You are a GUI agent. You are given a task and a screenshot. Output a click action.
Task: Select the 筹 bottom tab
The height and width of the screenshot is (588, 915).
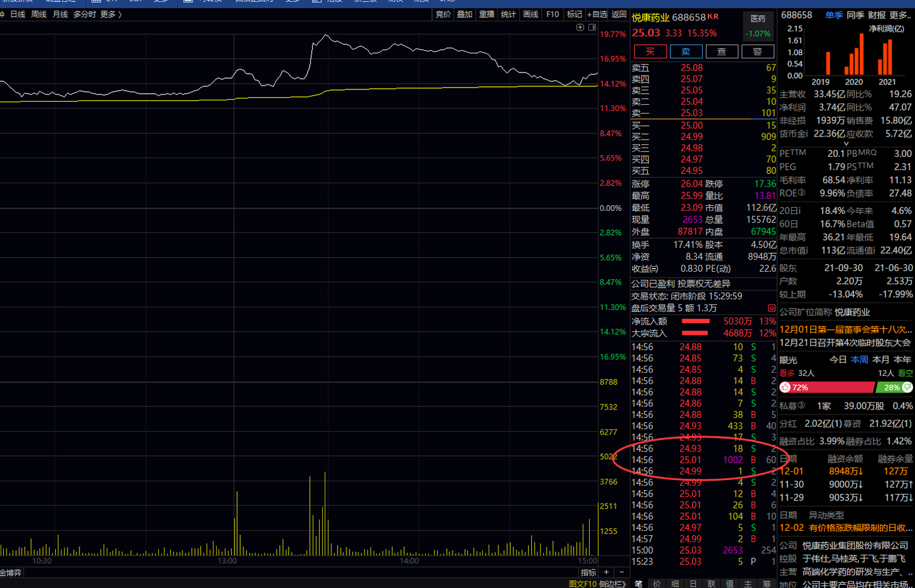pos(767,584)
